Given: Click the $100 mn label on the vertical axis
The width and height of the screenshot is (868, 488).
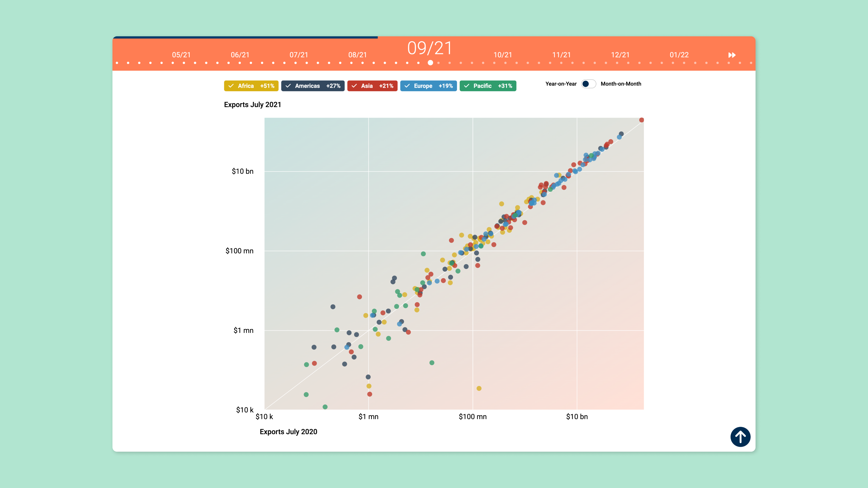Looking at the screenshot, I should pyautogui.click(x=239, y=251).
